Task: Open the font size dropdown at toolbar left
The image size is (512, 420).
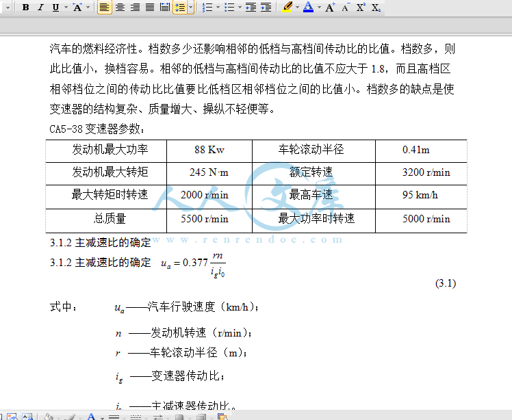Action: pos(8,7)
